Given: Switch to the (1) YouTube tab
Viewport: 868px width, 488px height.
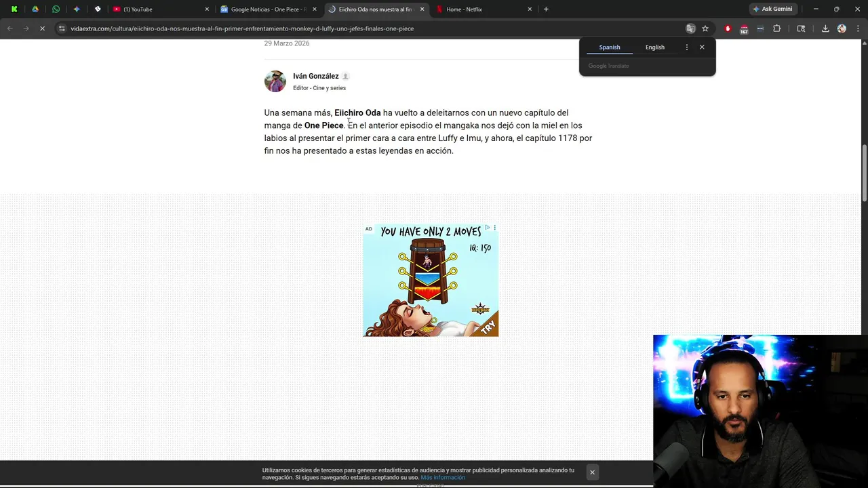Looking at the screenshot, I should 161,9.
